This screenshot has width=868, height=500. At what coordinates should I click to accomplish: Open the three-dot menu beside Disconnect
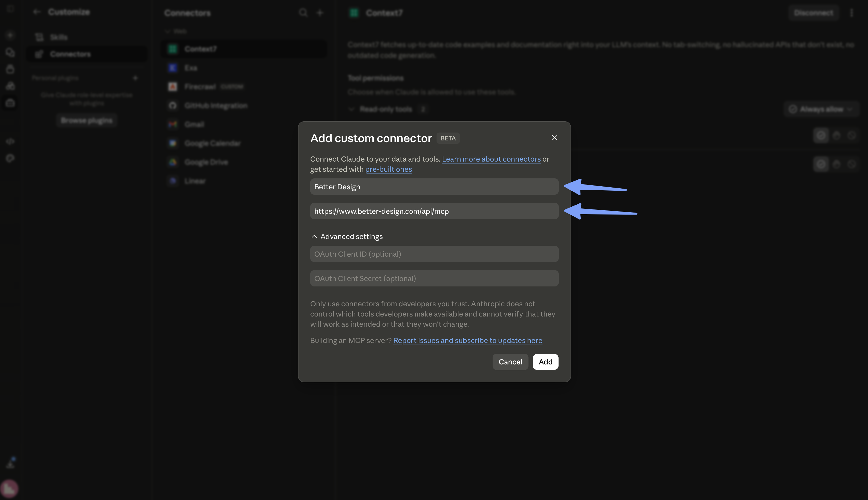coord(851,13)
